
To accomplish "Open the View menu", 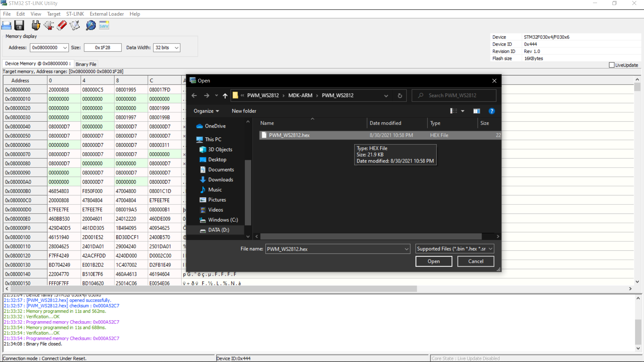I will pos(36,14).
